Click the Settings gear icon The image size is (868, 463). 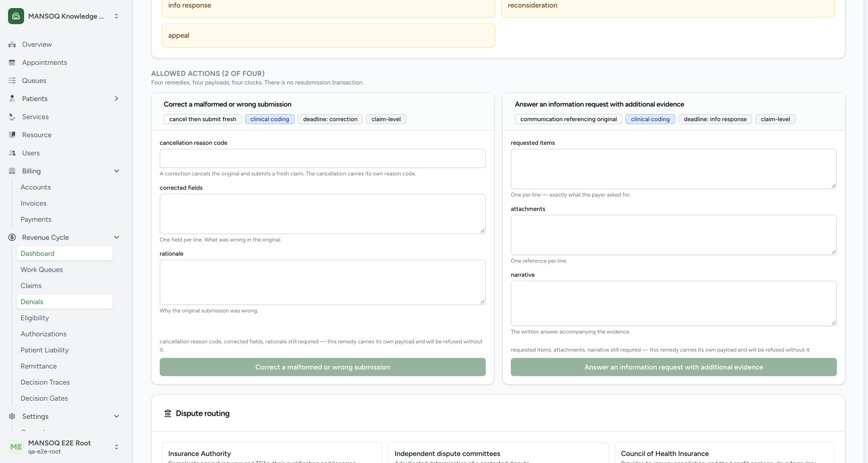click(x=12, y=416)
